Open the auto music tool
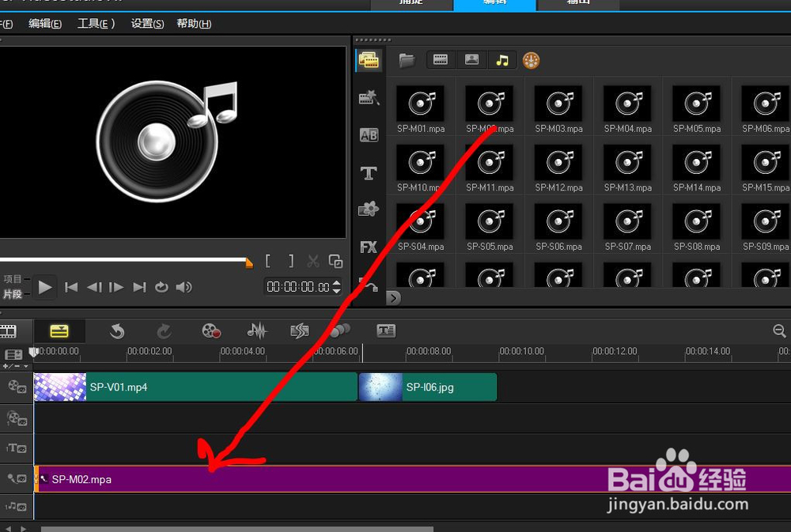Screen dimensions: 791x532 pyautogui.click(x=300, y=330)
